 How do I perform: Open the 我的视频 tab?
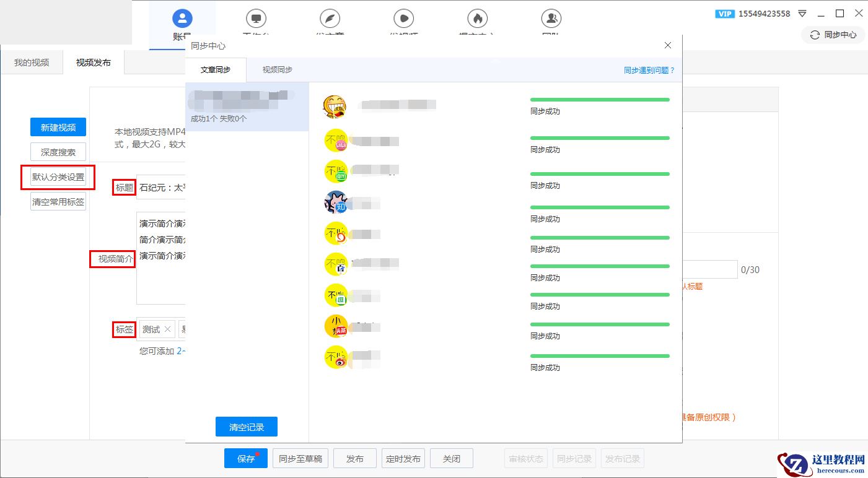click(32, 63)
